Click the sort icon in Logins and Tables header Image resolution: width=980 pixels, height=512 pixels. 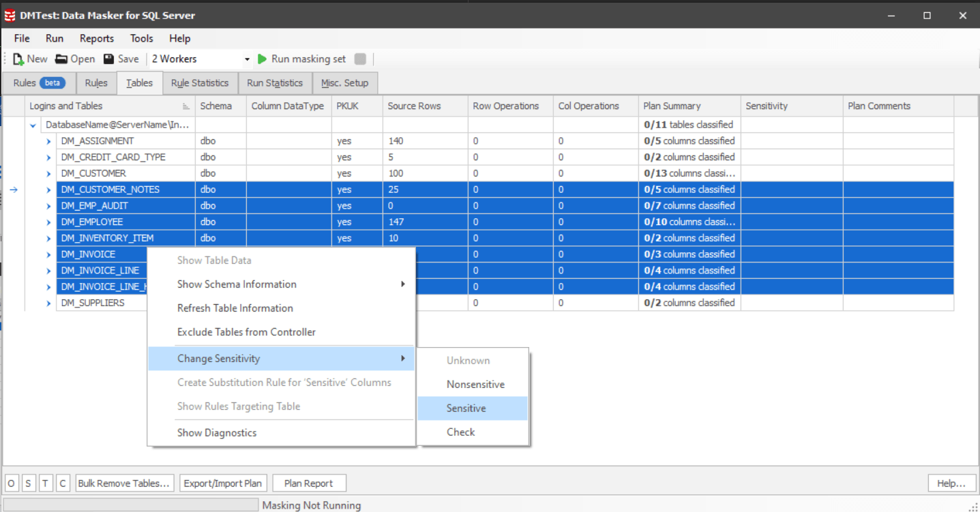coord(185,106)
